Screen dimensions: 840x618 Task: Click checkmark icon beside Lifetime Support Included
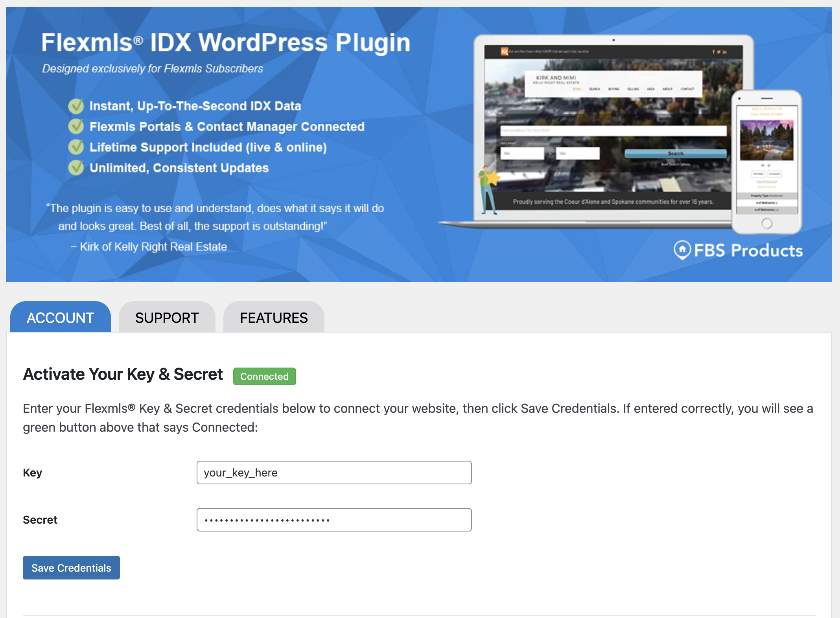pyautogui.click(x=76, y=147)
